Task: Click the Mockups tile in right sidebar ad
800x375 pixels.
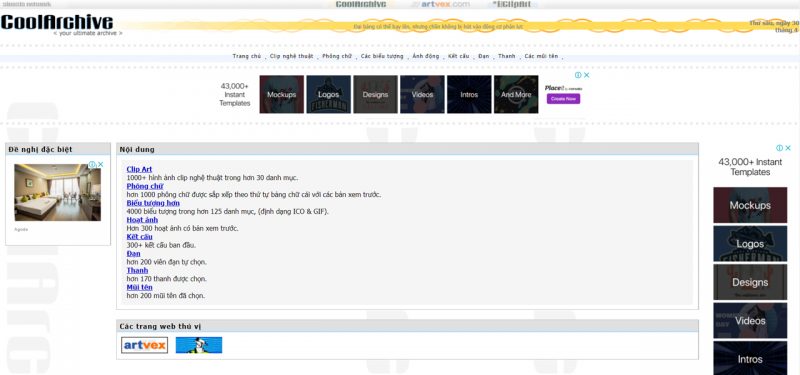Action: [750, 205]
